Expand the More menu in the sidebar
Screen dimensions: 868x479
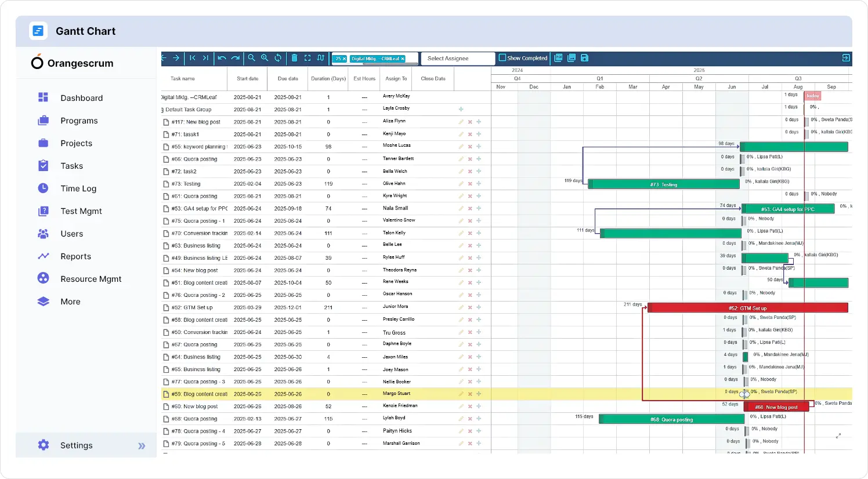[70, 302]
